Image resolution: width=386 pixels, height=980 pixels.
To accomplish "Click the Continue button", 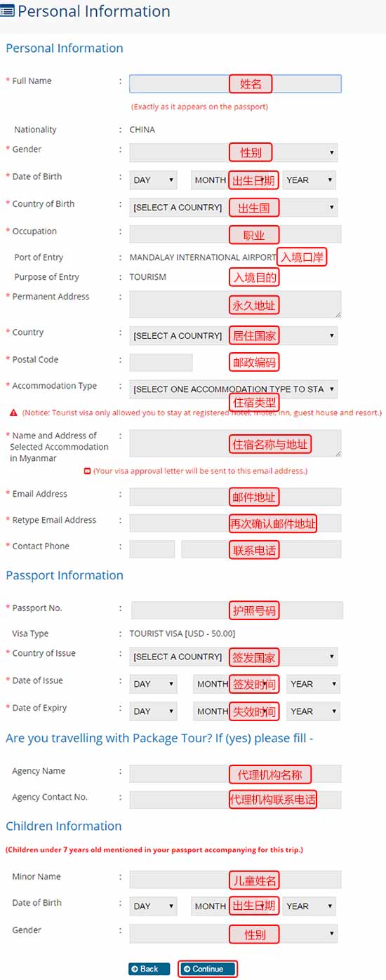I will pos(208,969).
